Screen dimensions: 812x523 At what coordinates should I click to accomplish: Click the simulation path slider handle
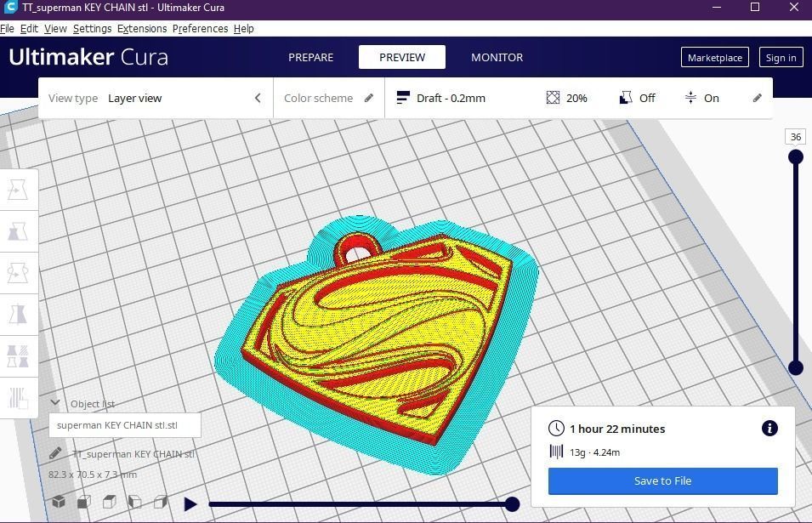[512, 503]
